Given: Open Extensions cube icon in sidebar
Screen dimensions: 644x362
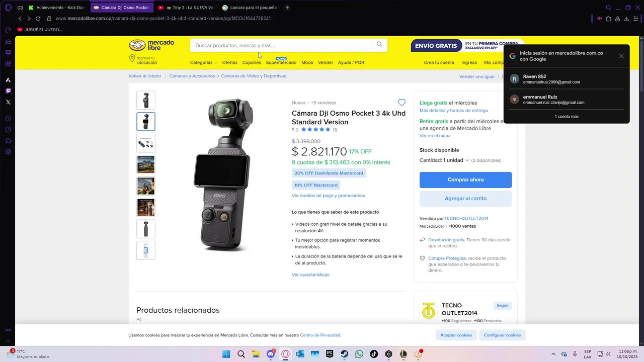Looking at the screenshot, I should (8, 141).
